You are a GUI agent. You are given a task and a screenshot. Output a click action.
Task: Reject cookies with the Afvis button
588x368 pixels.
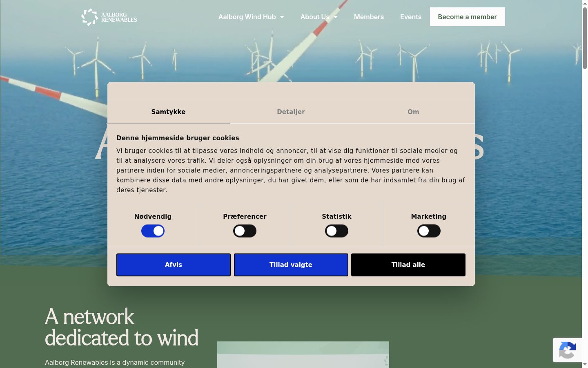[174, 265]
